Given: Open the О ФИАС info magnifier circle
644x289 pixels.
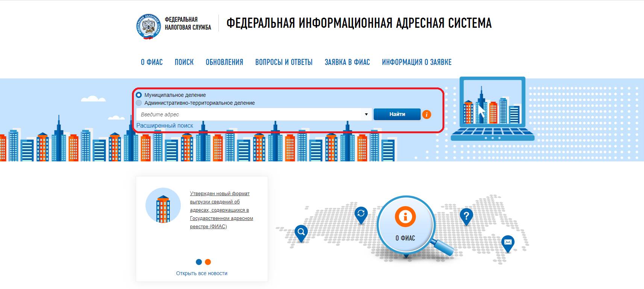Looking at the screenshot, I should (406, 225).
